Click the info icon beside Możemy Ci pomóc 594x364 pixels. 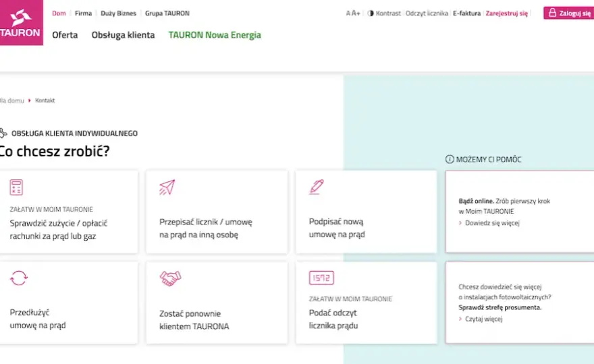click(x=450, y=159)
